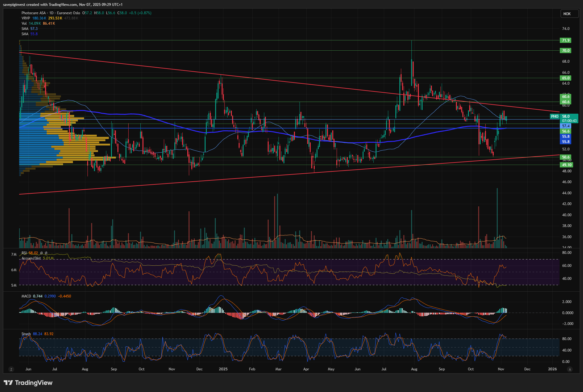Click the TradingView logo
Viewport: 583px width, 392px height.
click(x=28, y=383)
